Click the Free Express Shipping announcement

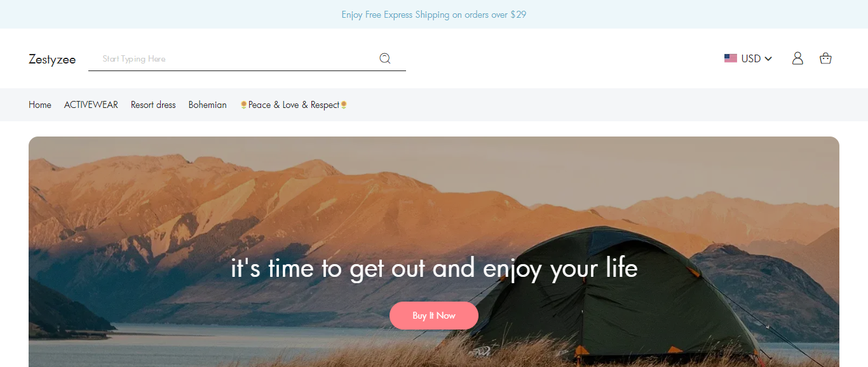click(x=434, y=14)
